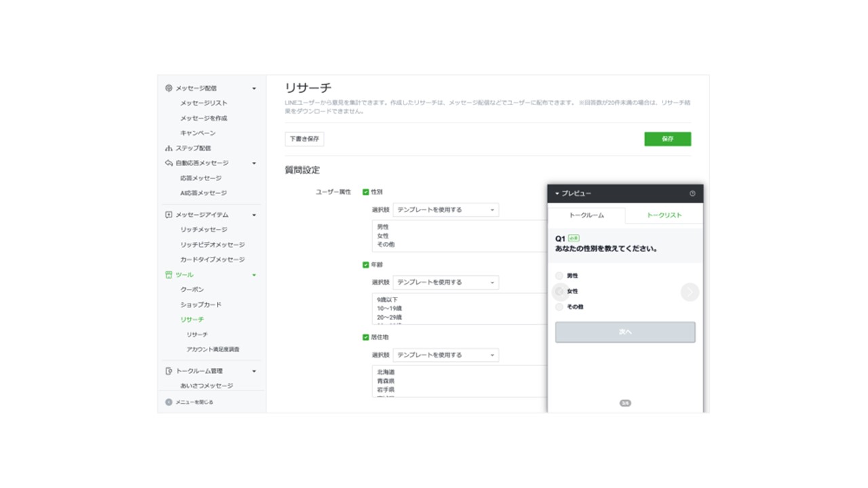This screenshot has height=488, width=868.
Task: Uncheck the 性別 checkbox
Action: point(366,192)
